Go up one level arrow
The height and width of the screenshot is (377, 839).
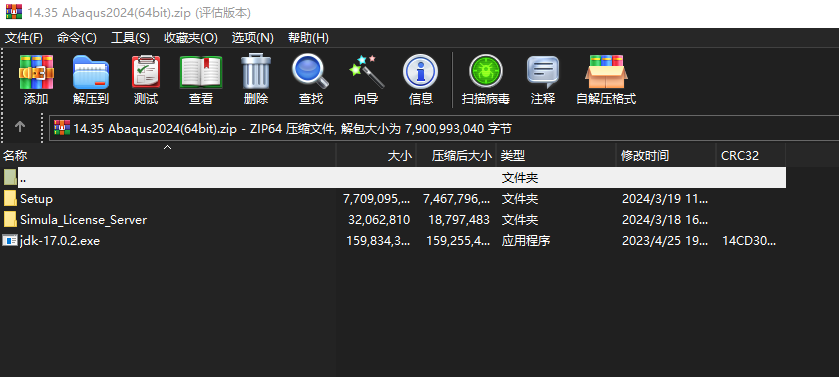[x=20, y=127]
